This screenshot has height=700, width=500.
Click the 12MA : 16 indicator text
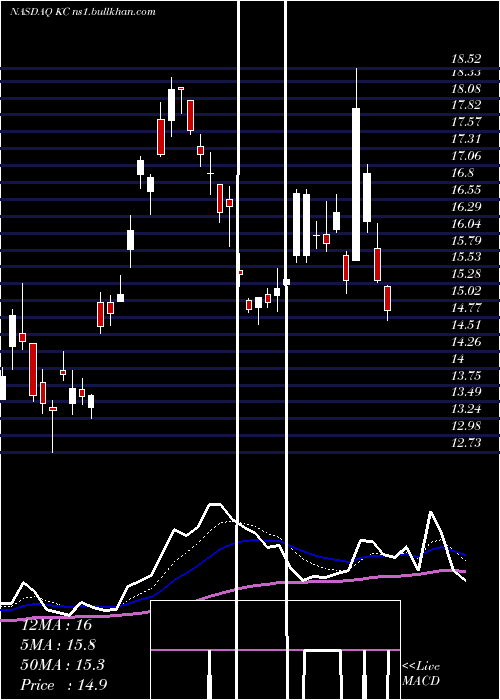pyautogui.click(x=57, y=625)
